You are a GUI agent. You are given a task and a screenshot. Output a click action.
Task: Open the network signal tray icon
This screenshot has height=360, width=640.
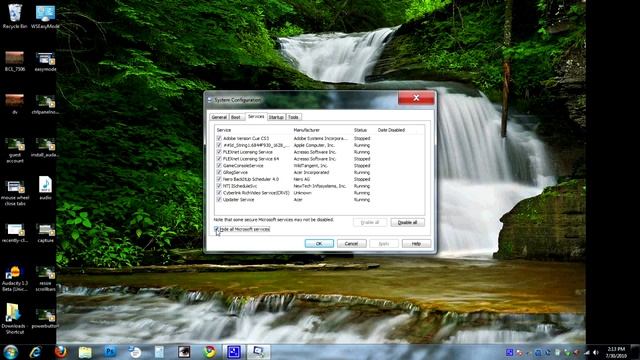[x=587, y=352]
